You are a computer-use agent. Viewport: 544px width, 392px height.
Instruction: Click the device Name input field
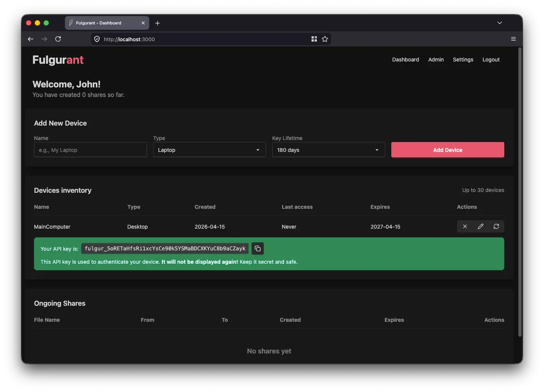point(90,150)
